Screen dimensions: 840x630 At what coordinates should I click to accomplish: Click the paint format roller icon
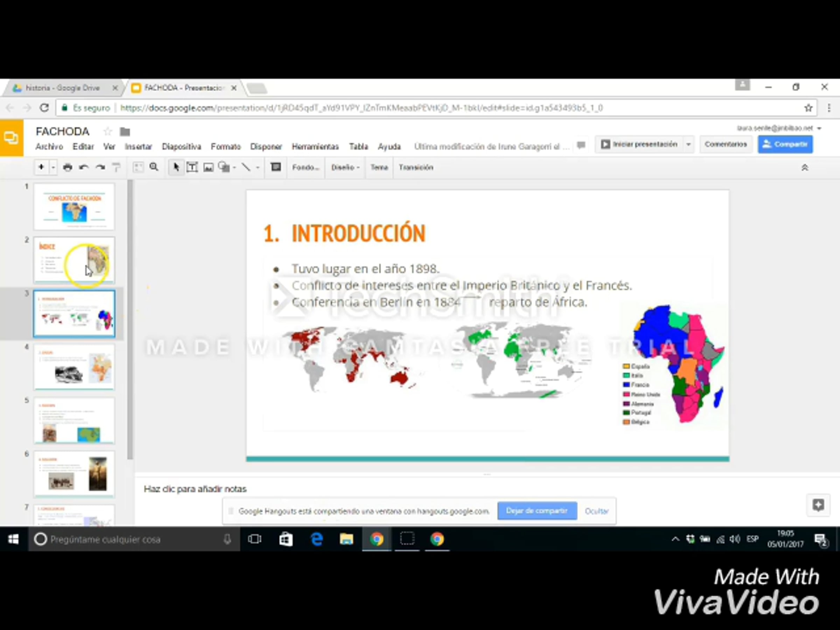116,167
